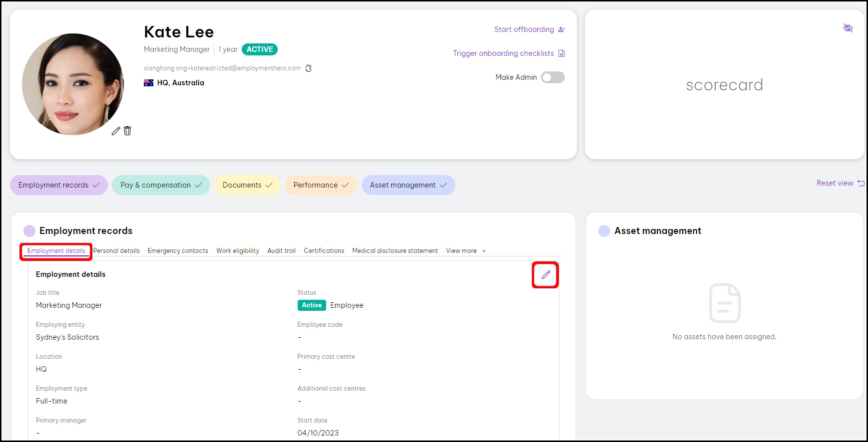Click the Trigger onboarding checklists link
Screen dimensions: 868x442
[x=503, y=53]
